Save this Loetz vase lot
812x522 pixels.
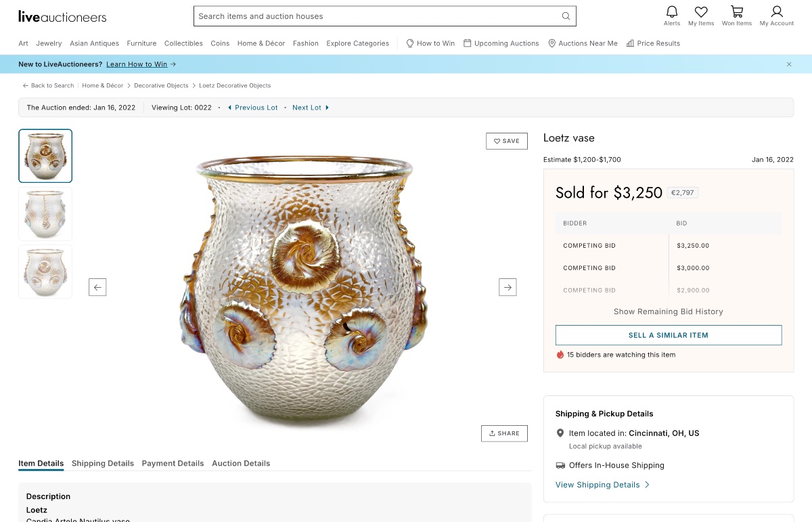pos(506,141)
